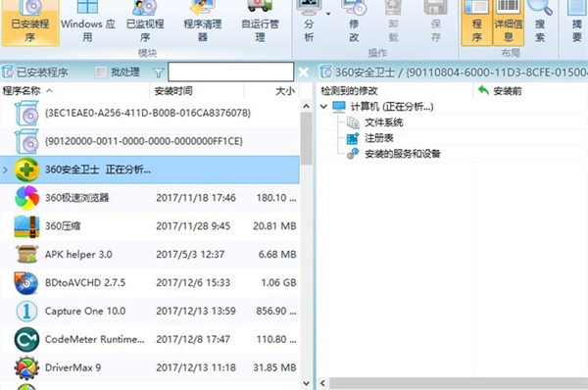
Task: Clear the filter with X button
Action: point(304,72)
